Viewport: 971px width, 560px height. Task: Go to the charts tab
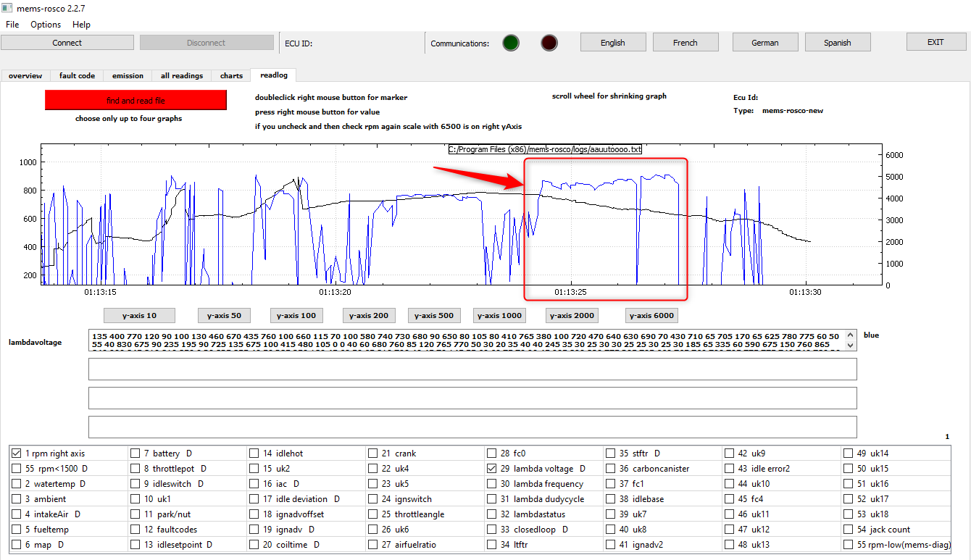coord(231,75)
